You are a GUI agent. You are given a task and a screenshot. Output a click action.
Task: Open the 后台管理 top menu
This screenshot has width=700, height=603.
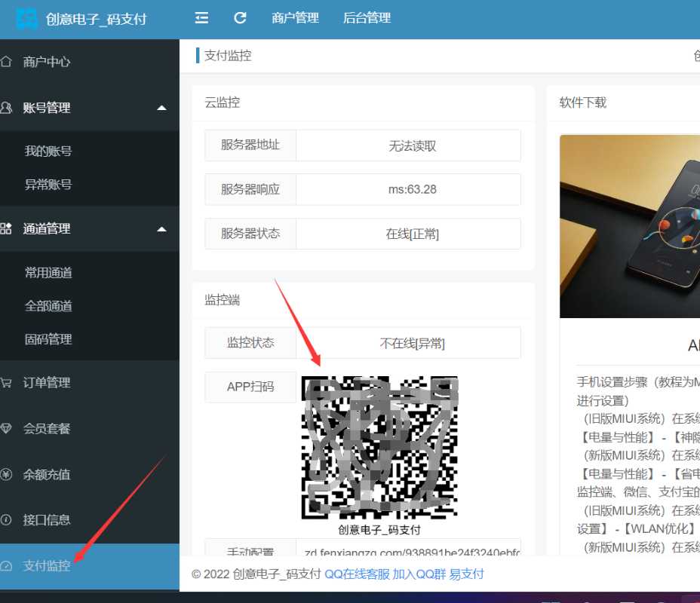[367, 18]
